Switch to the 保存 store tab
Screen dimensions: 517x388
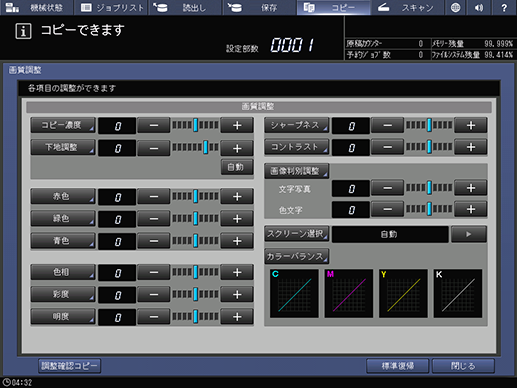[260, 7]
